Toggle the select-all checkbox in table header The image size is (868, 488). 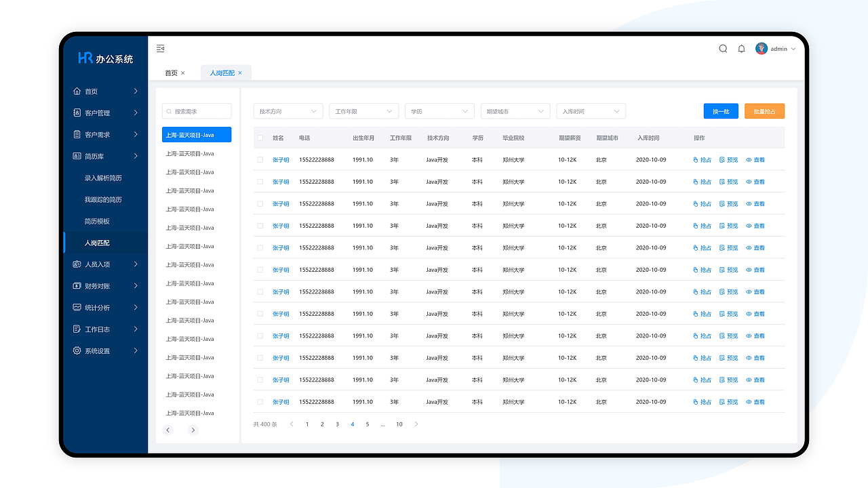tap(260, 138)
